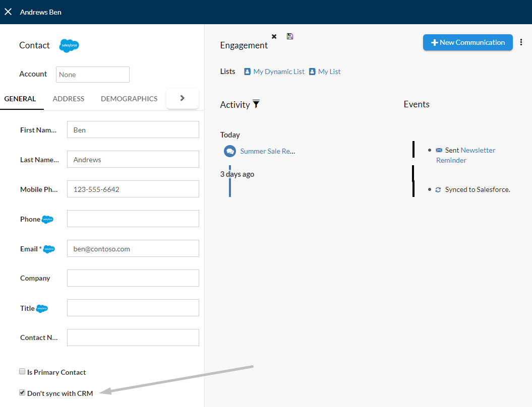
Task: Open the Newsletter Reminder link
Action: tap(465, 155)
